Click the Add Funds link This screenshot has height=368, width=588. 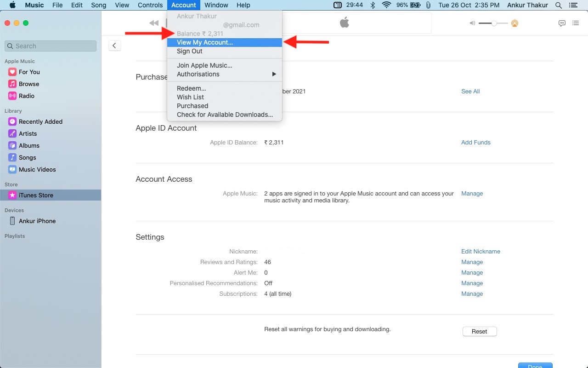pyautogui.click(x=475, y=143)
